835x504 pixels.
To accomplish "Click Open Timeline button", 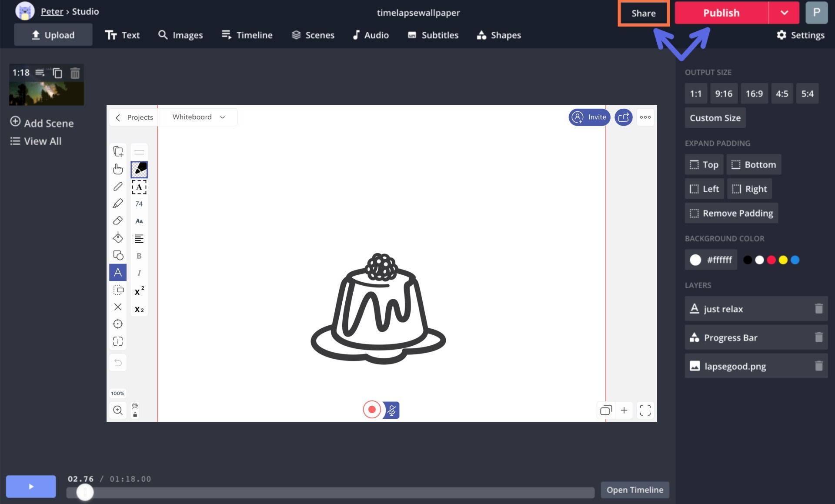I will pos(635,490).
